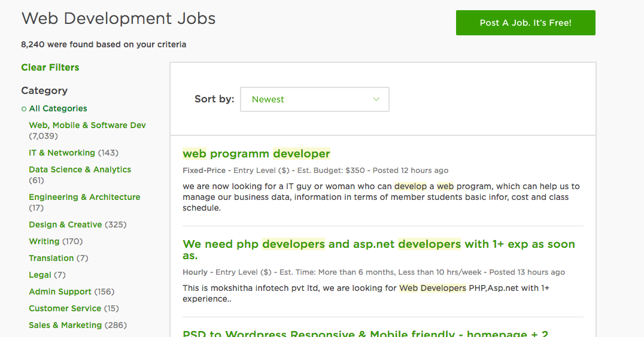Filter by IT & Networking category
The height and width of the screenshot is (337, 644).
tap(62, 153)
